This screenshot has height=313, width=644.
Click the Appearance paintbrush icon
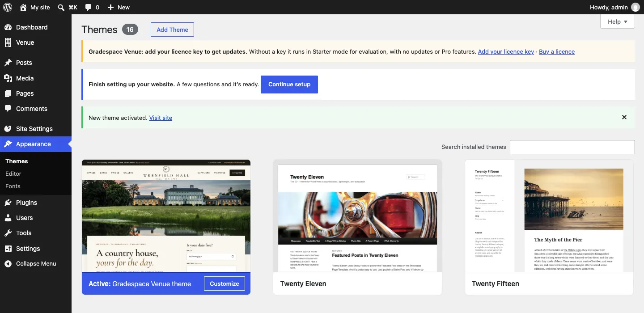[8, 144]
